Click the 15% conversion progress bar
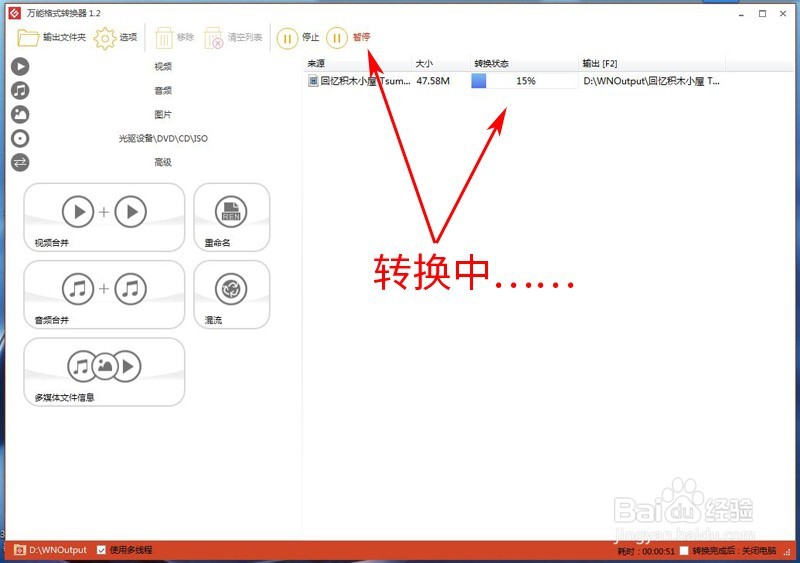 click(524, 81)
